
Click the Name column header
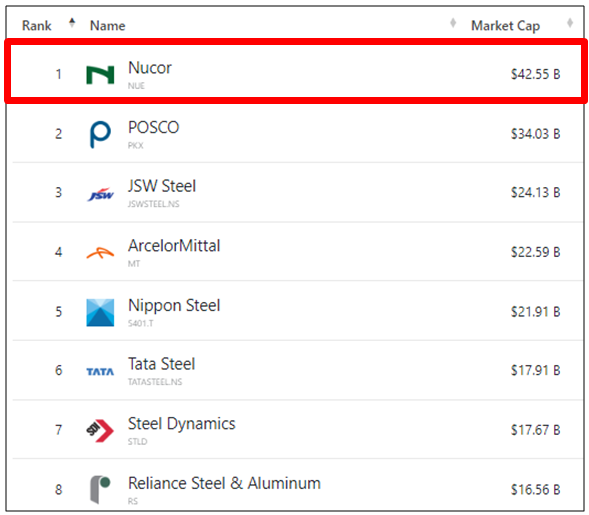[107, 26]
